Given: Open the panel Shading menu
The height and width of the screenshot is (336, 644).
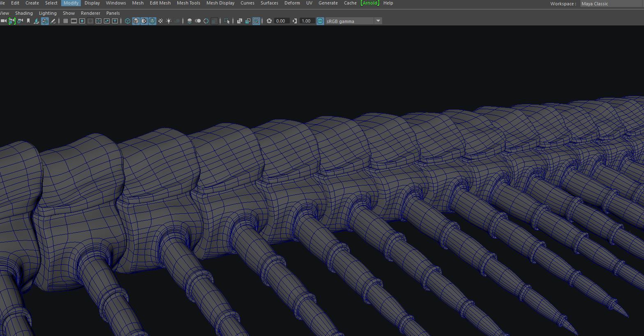Looking at the screenshot, I should point(24,13).
